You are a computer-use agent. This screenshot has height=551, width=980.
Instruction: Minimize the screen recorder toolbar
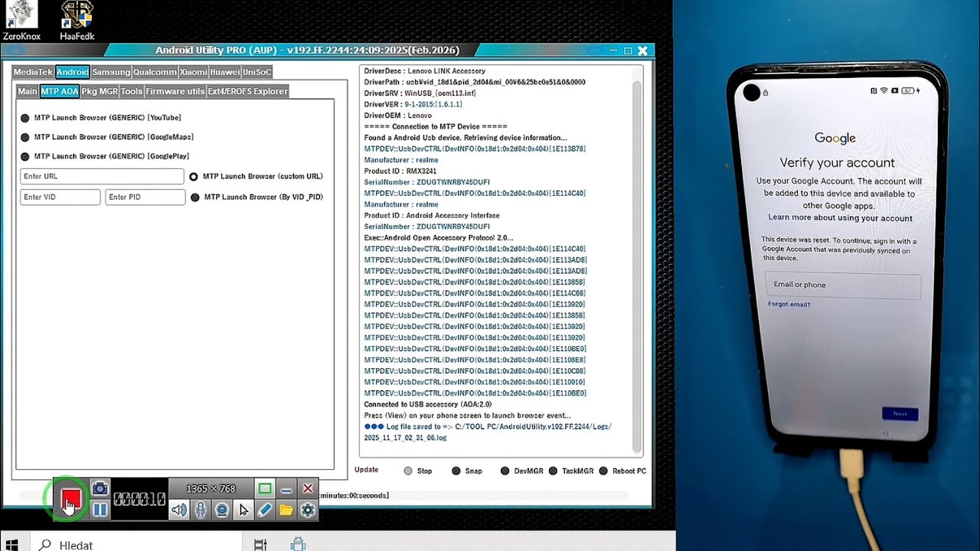[286, 488]
